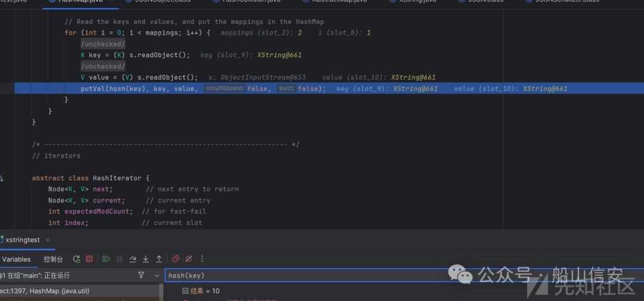Viewport: 644px width, 301px height.
Task: Switch to the Variables tab
Action: 17,259
